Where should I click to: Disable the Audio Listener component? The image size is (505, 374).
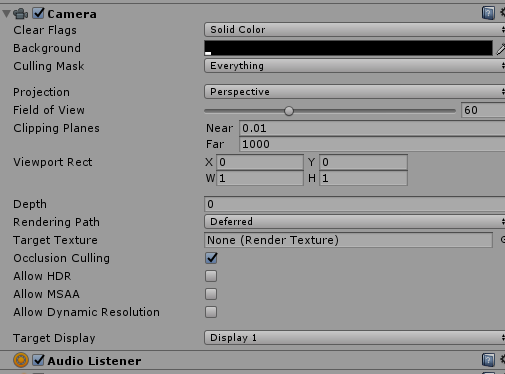[38, 360]
